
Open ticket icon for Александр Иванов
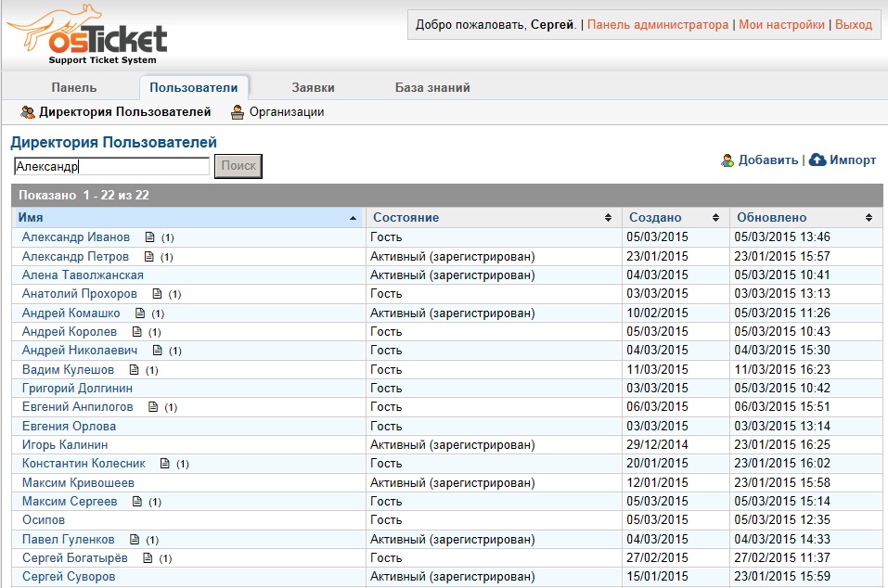[149, 237]
